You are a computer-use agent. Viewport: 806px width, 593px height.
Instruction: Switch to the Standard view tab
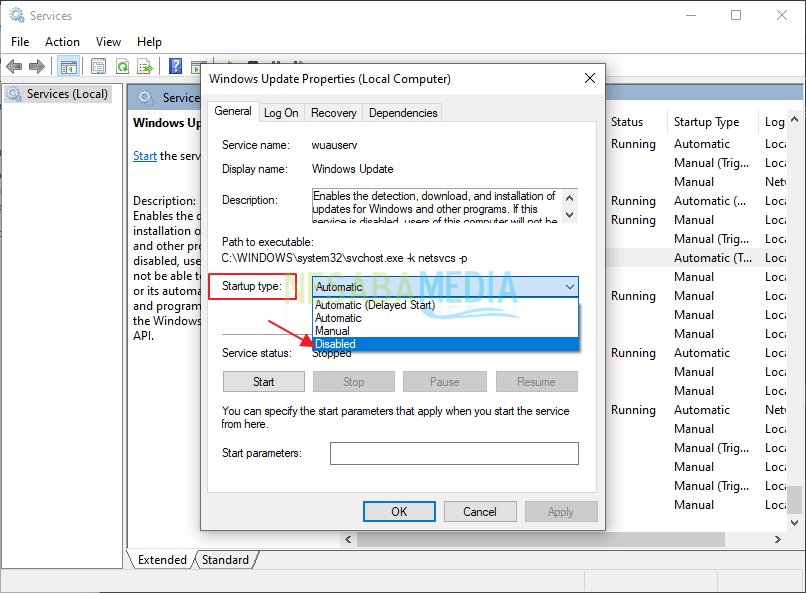pos(225,560)
